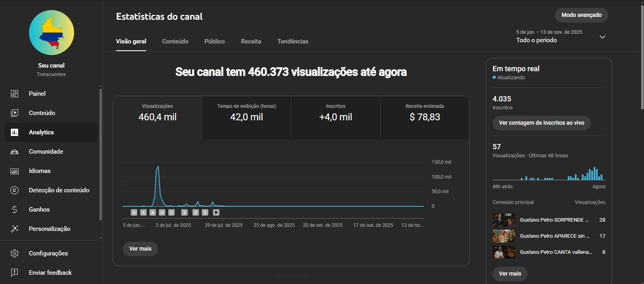
Task: Click the Gustavo Petro CANTA vallena title
Action: pyautogui.click(x=556, y=252)
